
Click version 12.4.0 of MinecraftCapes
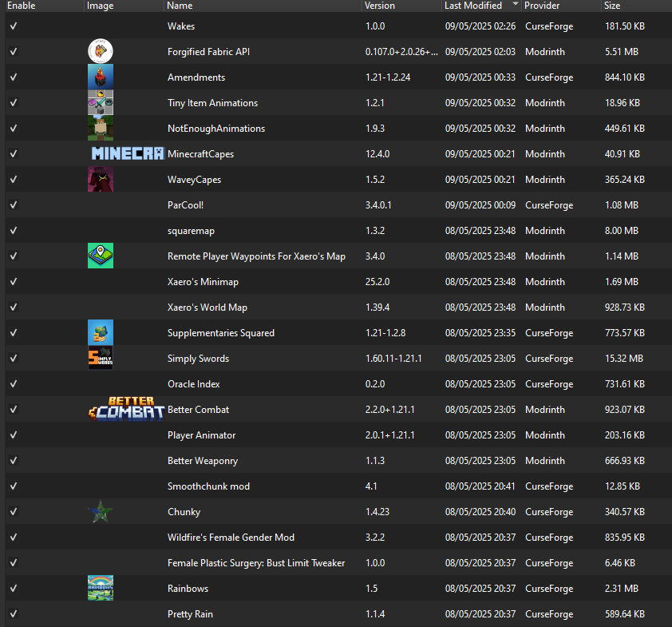pos(378,154)
